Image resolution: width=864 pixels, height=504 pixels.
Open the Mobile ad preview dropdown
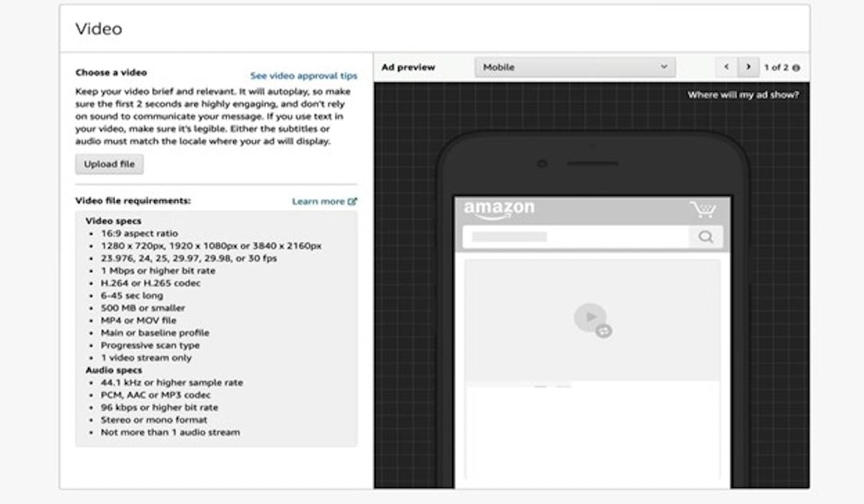point(575,67)
